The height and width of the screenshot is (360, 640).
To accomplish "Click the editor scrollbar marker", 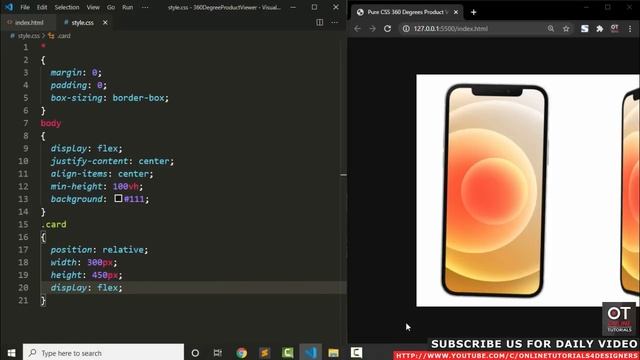I will click(x=343, y=175).
